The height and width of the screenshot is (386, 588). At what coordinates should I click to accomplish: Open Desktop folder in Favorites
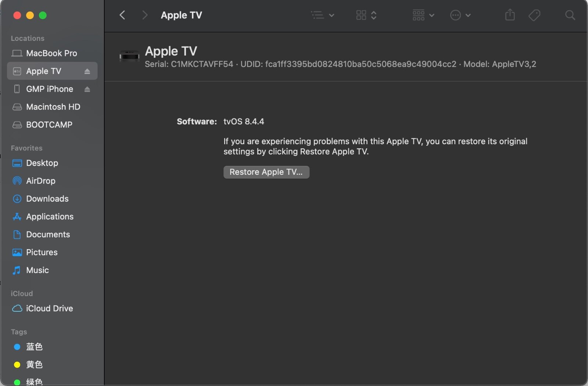pos(52,163)
